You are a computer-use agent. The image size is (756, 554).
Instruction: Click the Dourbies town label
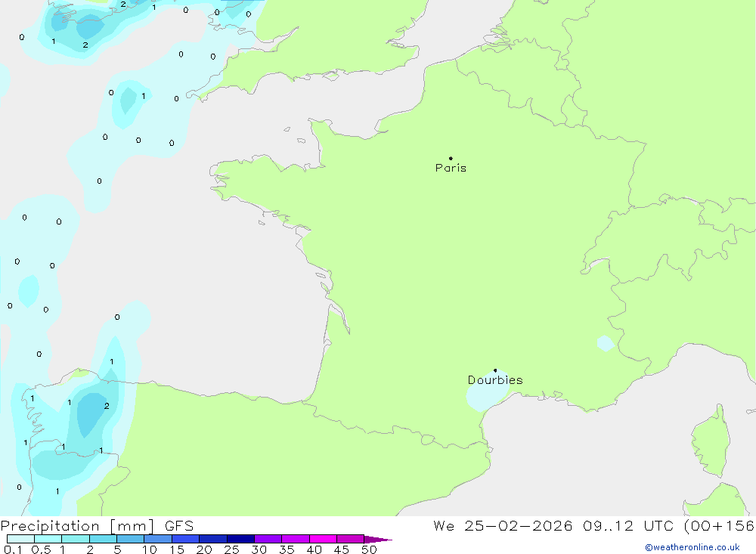point(495,380)
